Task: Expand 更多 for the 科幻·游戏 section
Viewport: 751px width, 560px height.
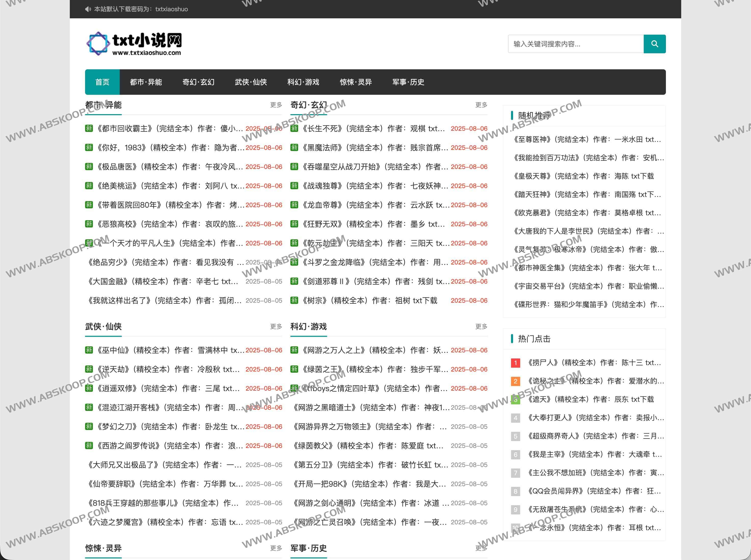Action: [x=481, y=326]
